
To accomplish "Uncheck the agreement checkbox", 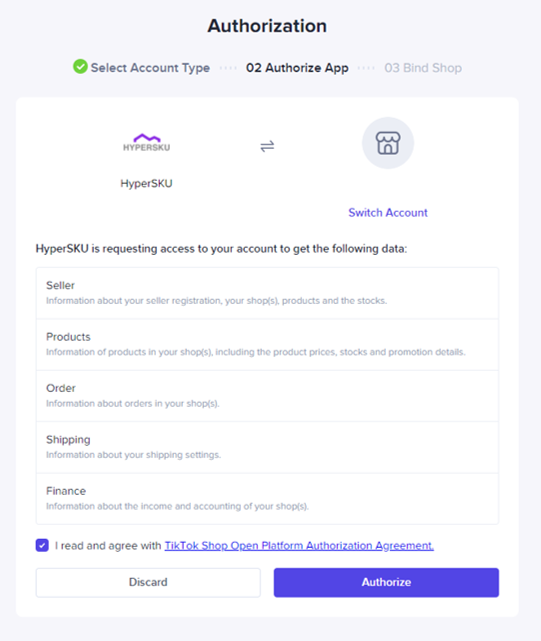I will (x=42, y=545).
